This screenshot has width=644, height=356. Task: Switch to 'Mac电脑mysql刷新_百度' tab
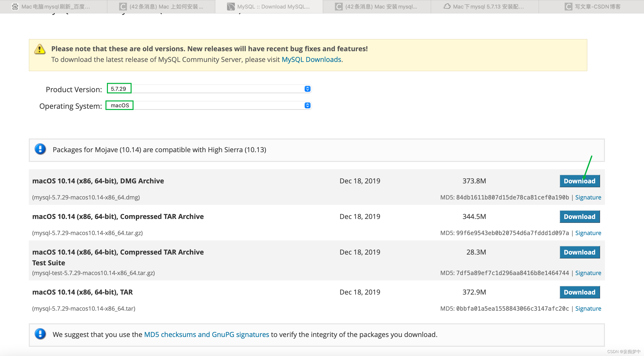click(x=53, y=7)
